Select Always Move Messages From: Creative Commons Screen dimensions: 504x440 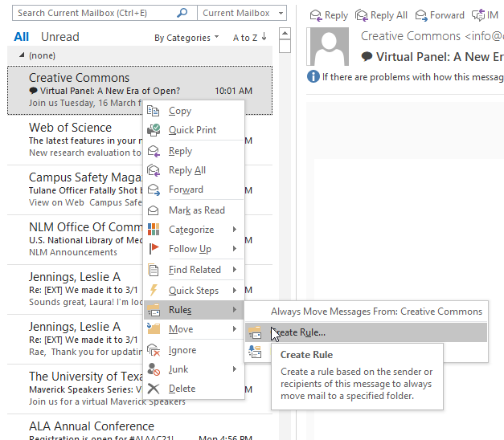[x=366, y=312]
